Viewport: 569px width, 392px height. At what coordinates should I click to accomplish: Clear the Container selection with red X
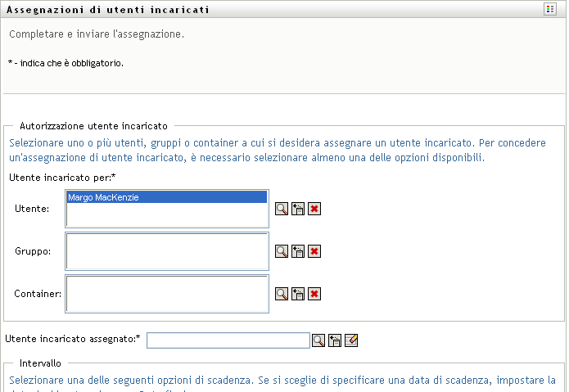pyautogui.click(x=314, y=293)
